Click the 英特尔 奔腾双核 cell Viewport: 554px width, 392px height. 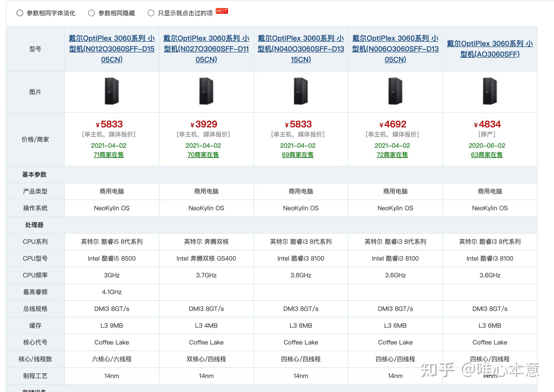coord(206,242)
